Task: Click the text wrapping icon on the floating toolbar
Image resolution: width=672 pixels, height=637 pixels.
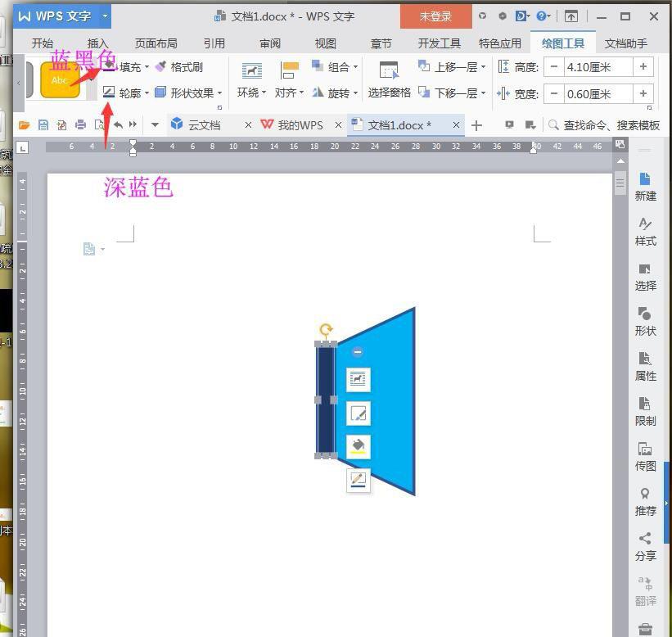Action: (x=359, y=379)
